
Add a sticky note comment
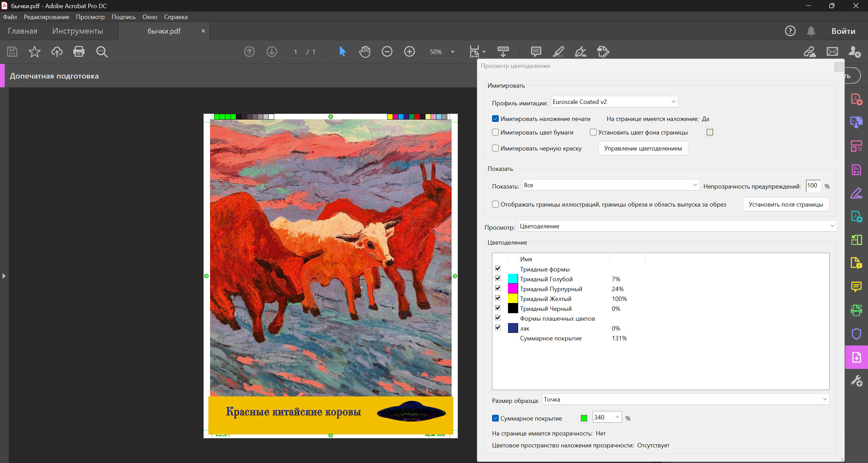coord(536,52)
